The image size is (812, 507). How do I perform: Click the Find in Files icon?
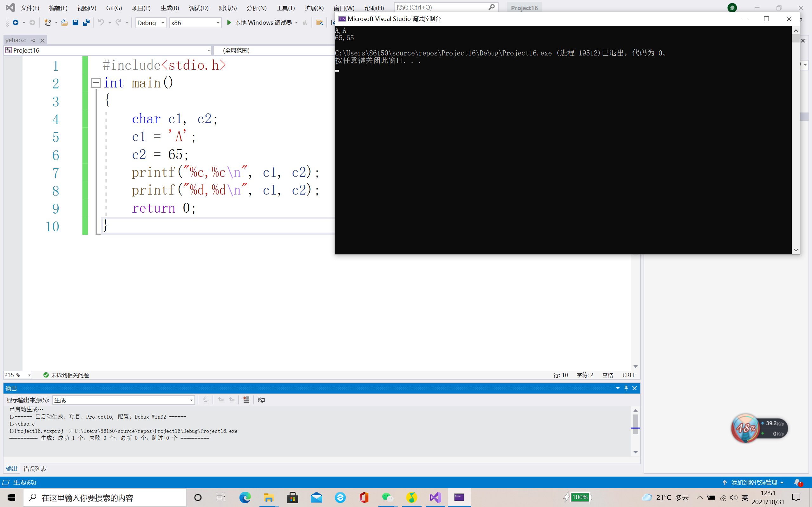coord(319,22)
